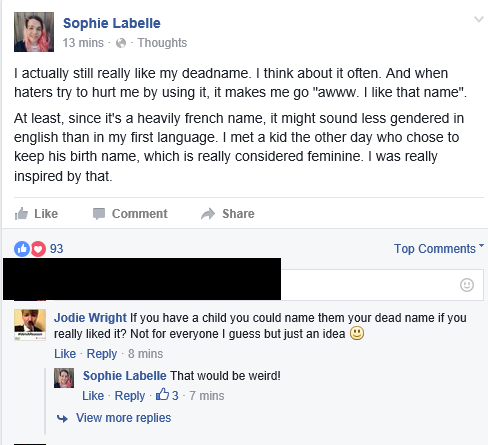
Task: Open Sophie Labelle's profile from post header
Action: pos(112,23)
